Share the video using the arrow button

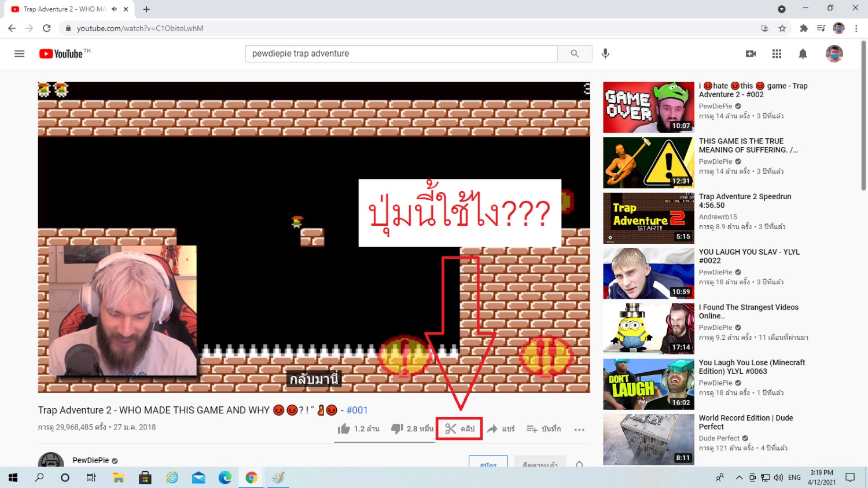(x=501, y=429)
